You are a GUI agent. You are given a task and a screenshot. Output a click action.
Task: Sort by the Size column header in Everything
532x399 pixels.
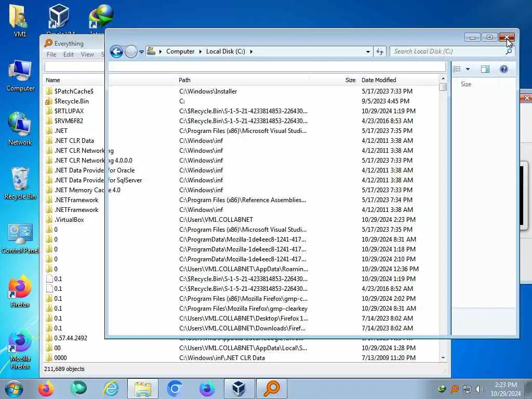351,80
